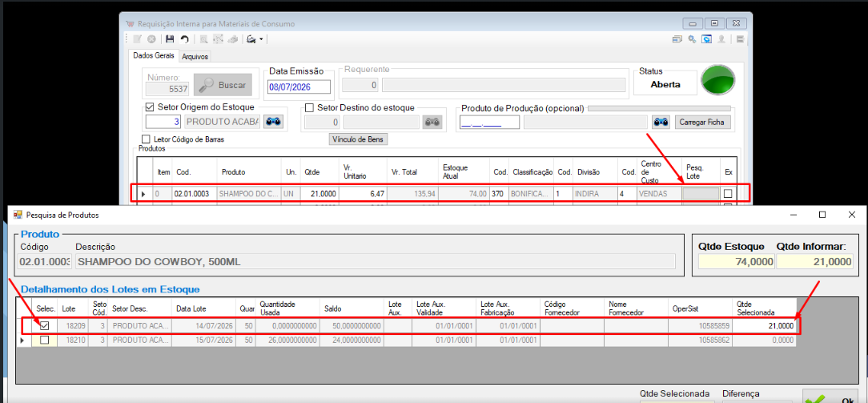Check the Selec. box for lote 18210
The width and height of the screenshot is (868, 403).
[44, 341]
